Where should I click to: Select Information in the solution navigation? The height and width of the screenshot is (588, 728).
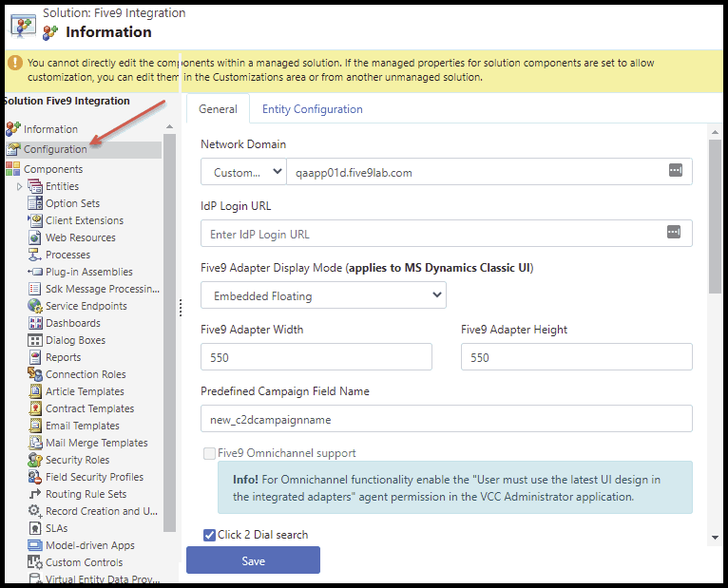pos(50,129)
